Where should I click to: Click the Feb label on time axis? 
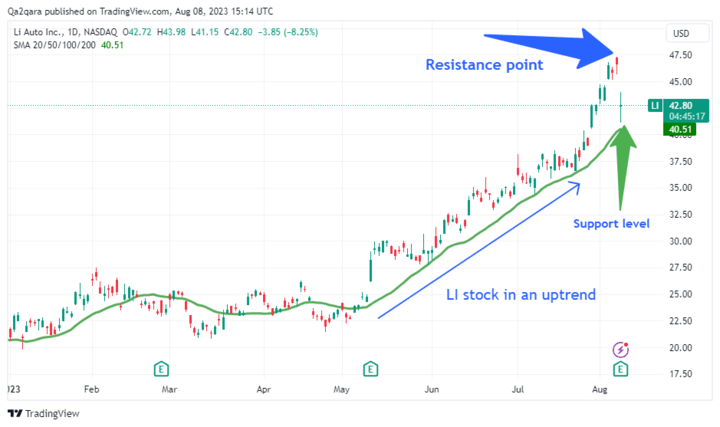click(x=92, y=389)
